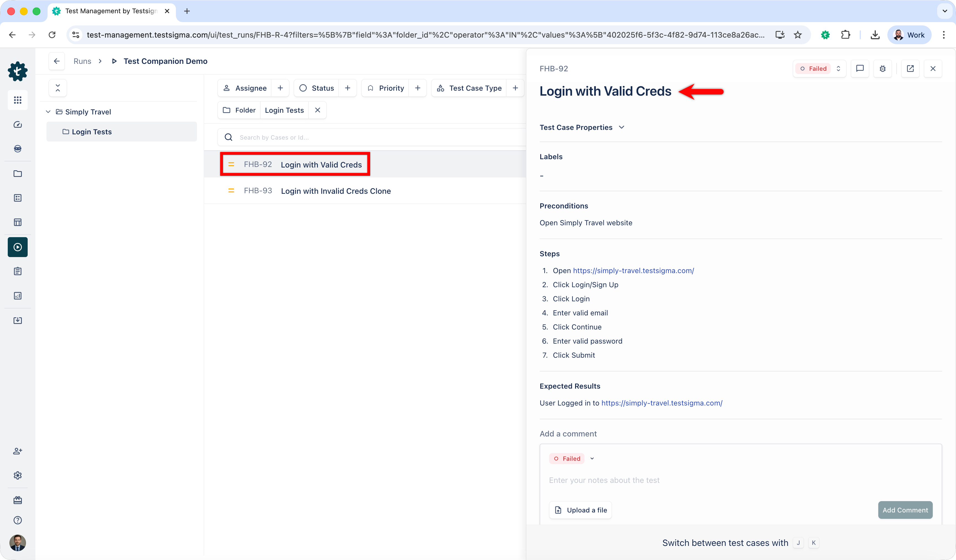Screen dimensions: 956x560
Task: Add a Status filter with plus
Action: tap(347, 88)
